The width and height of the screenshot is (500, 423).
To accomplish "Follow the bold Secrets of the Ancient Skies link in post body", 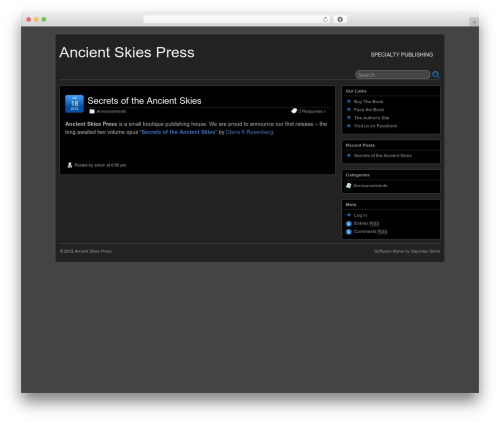I will tap(178, 132).
